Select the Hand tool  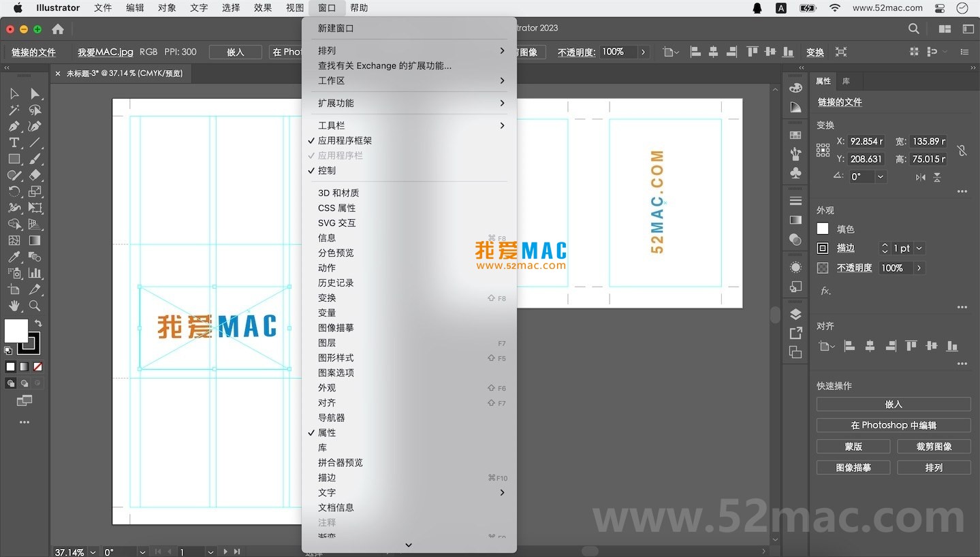coord(14,306)
